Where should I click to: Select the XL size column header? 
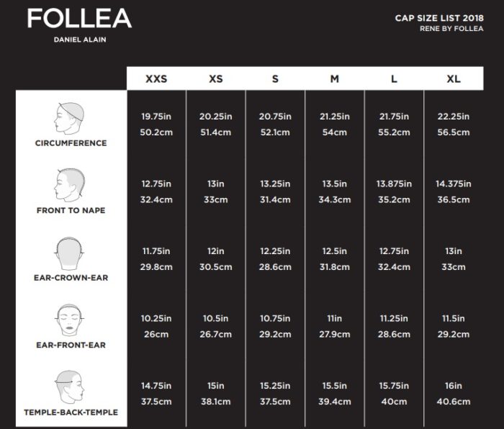coord(454,78)
